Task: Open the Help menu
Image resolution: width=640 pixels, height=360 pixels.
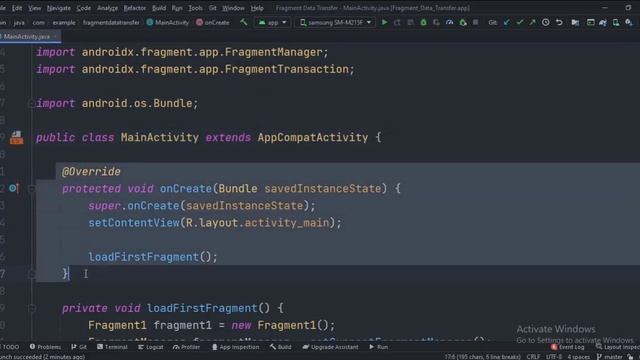Action: pyautogui.click(x=257, y=8)
